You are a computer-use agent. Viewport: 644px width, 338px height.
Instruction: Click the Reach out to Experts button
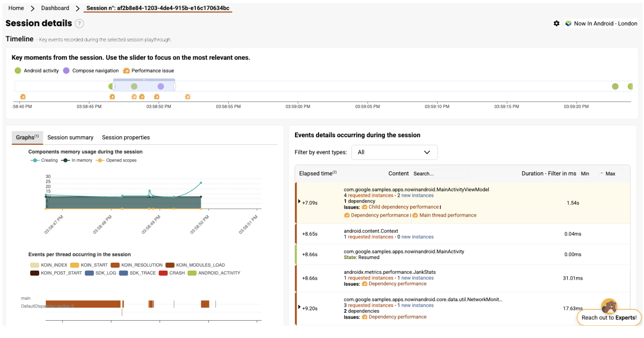(x=609, y=318)
